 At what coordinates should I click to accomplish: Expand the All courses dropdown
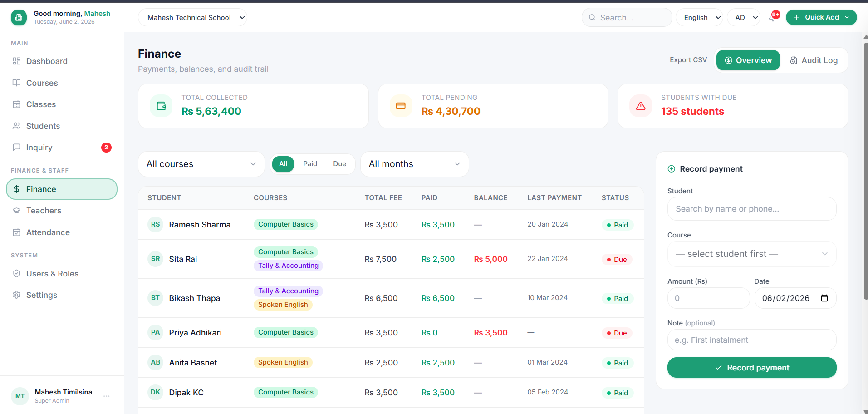pyautogui.click(x=201, y=164)
